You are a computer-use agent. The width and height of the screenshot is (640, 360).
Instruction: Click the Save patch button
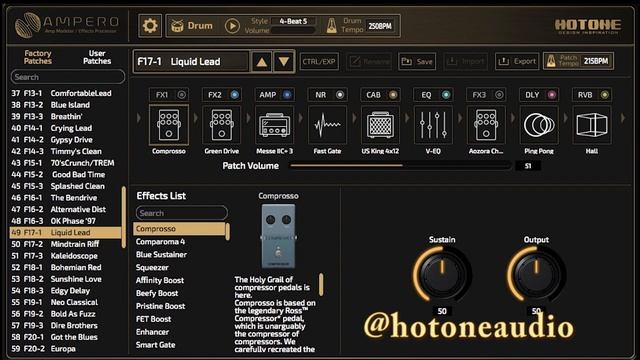[417, 62]
